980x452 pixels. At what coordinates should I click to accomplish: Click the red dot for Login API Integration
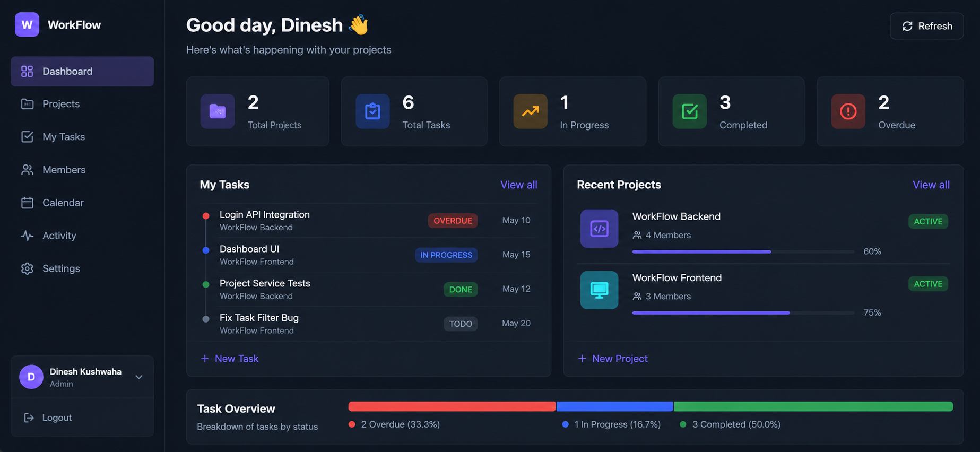click(x=206, y=215)
